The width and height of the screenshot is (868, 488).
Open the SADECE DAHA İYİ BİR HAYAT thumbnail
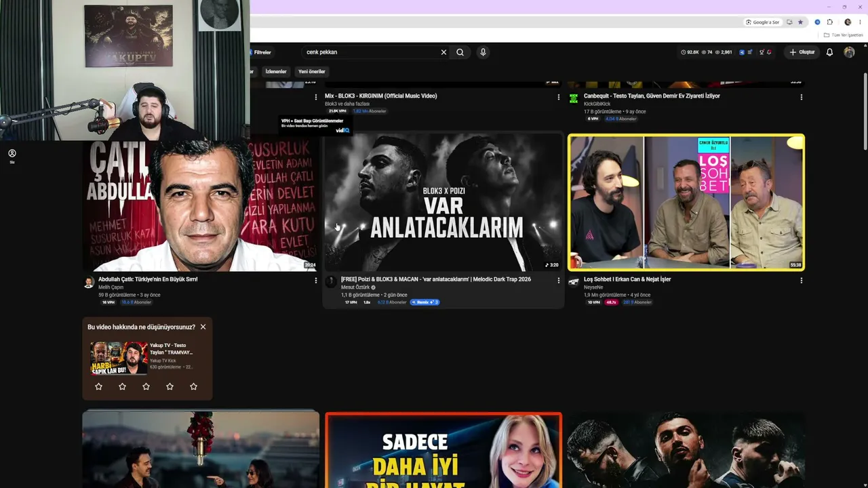(443, 451)
